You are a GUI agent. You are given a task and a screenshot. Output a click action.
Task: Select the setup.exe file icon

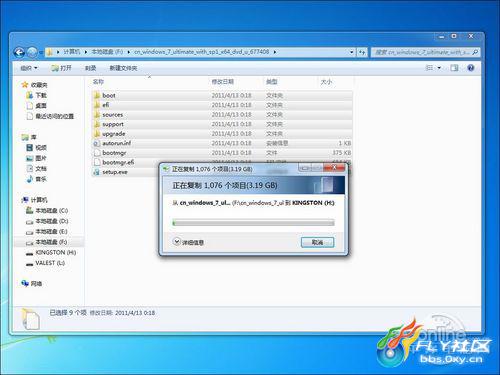(97, 172)
